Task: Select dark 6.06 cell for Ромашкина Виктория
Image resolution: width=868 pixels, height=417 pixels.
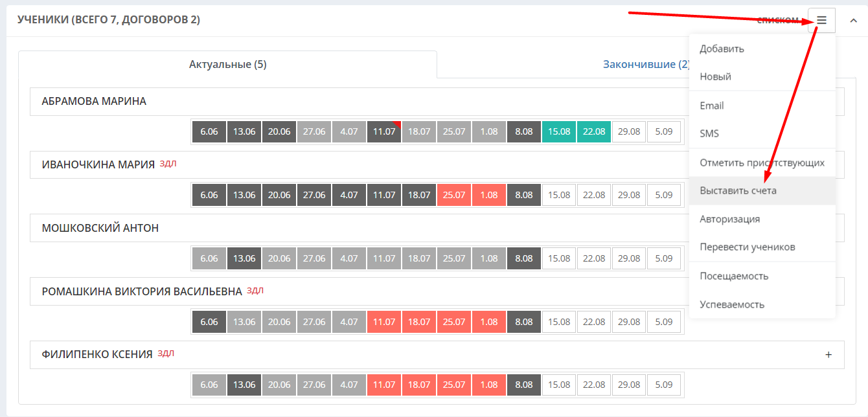Action: 209,322
